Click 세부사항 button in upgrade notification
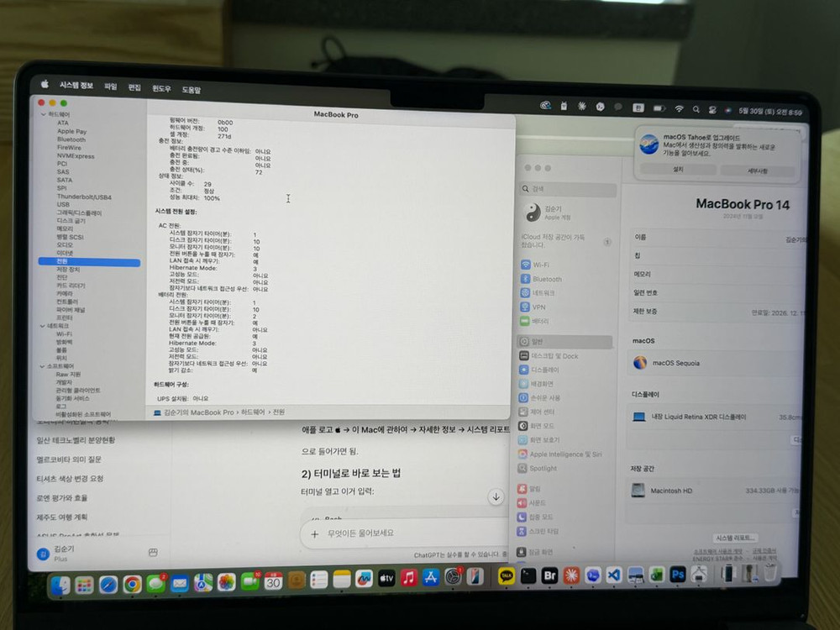Screen dimensions: 840x630 point(757,171)
